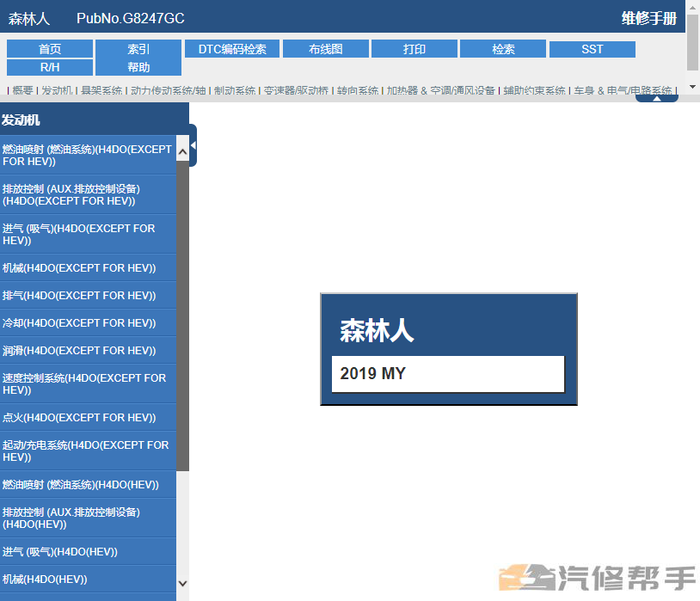Open 进气 (吸气)(H4DO(EXCEPT FOR HEV))

tap(88, 235)
